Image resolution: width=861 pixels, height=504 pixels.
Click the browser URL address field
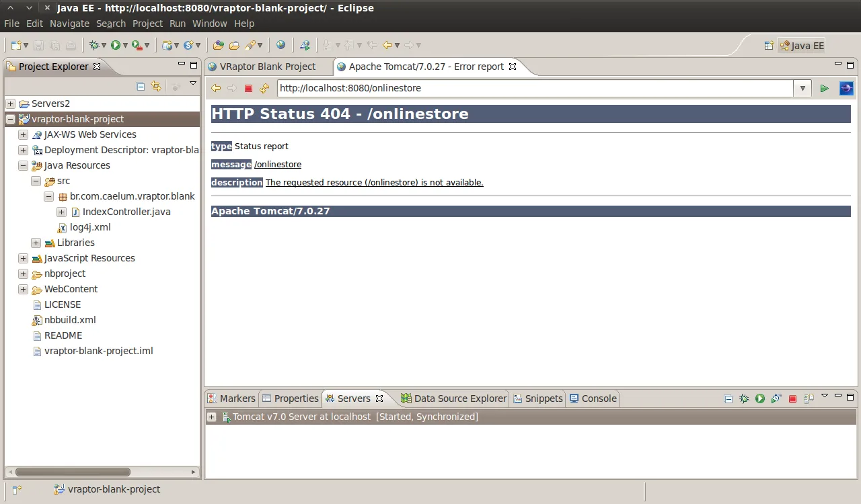[535, 88]
